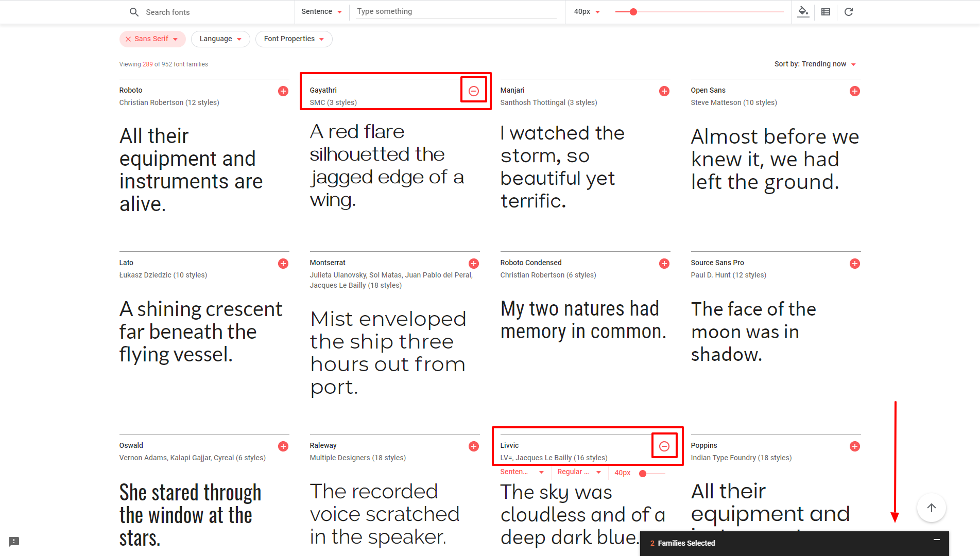980x556 pixels.
Task: Add Lato font to selection
Action: tap(283, 264)
